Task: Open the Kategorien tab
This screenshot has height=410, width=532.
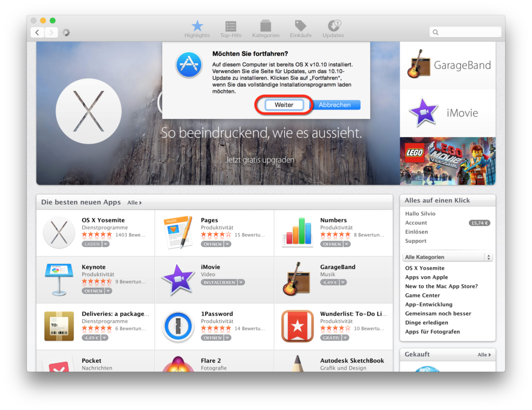Action: [x=265, y=29]
